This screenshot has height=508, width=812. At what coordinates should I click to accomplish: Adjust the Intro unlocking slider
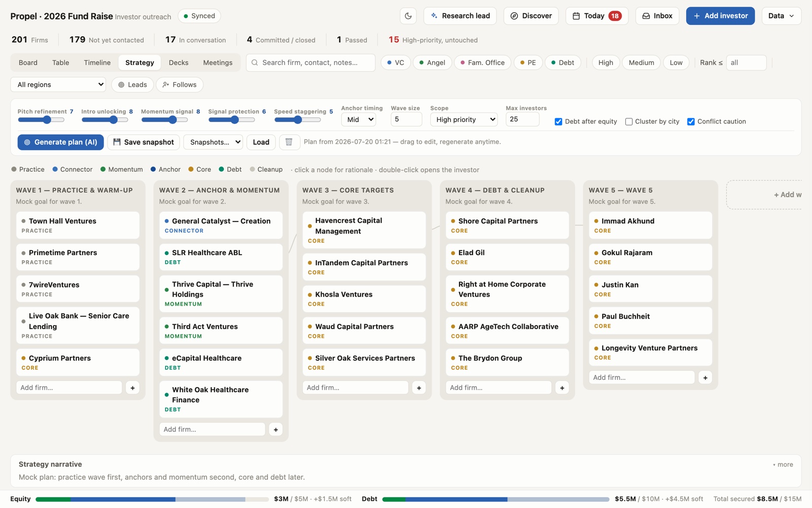coord(105,120)
